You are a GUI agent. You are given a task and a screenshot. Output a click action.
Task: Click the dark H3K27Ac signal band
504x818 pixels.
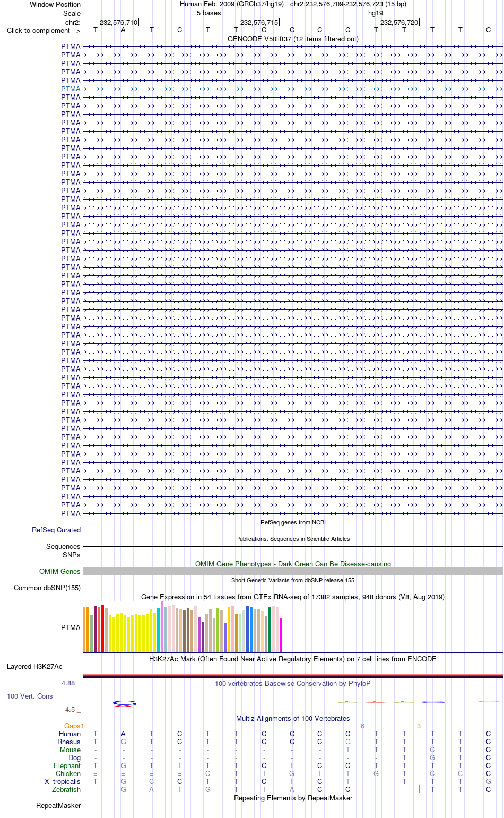[293, 676]
